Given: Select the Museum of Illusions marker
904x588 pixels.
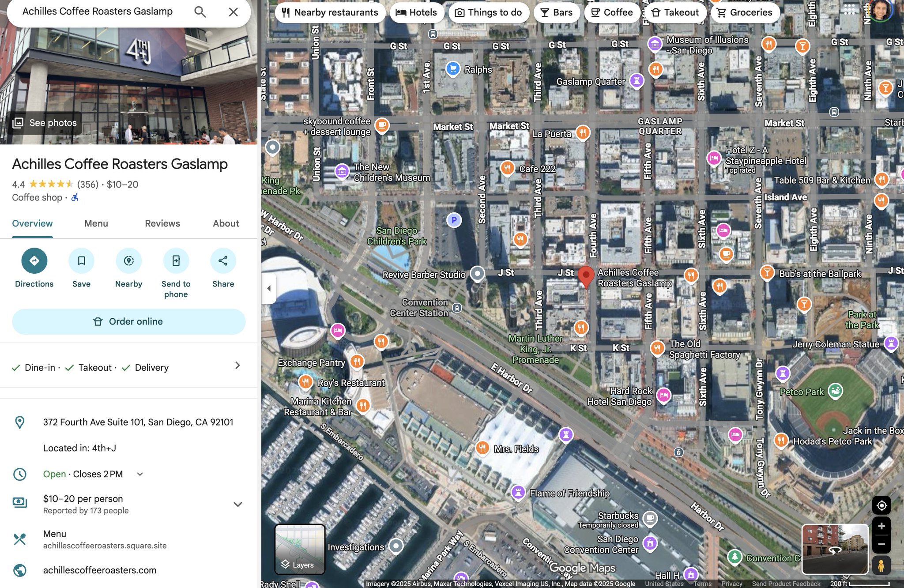Looking at the screenshot, I should pyautogui.click(x=655, y=44).
